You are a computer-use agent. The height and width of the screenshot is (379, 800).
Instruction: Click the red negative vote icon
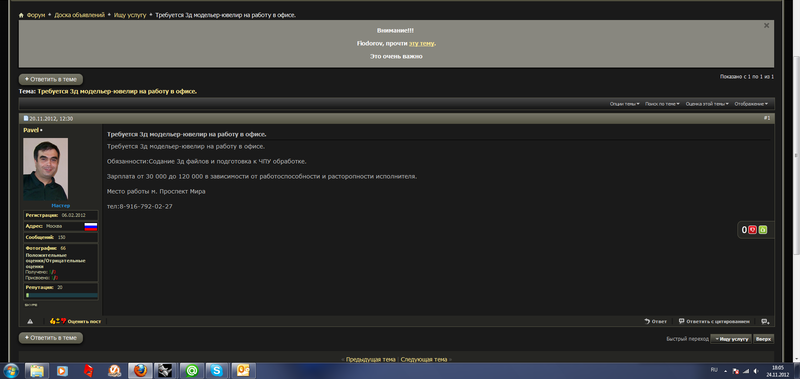tap(753, 230)
